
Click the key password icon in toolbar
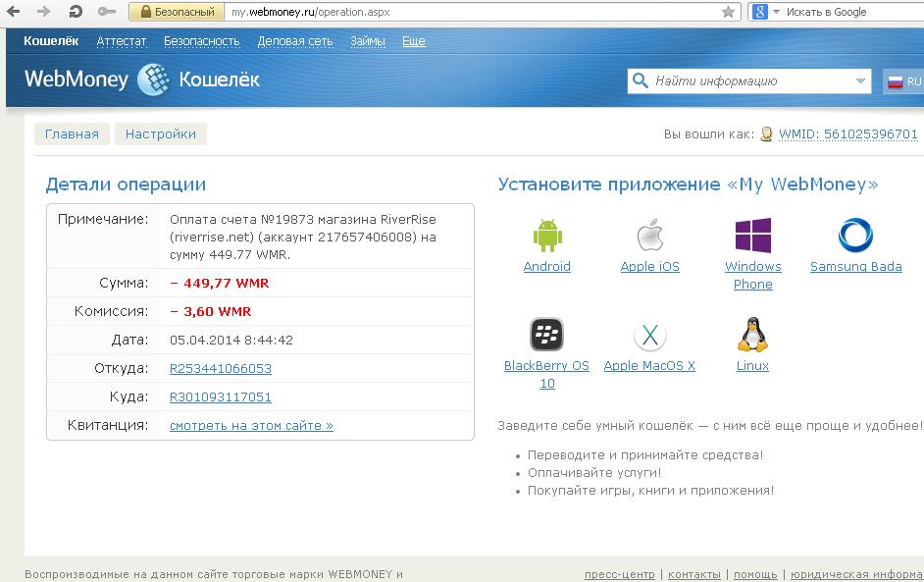point(107,11)
